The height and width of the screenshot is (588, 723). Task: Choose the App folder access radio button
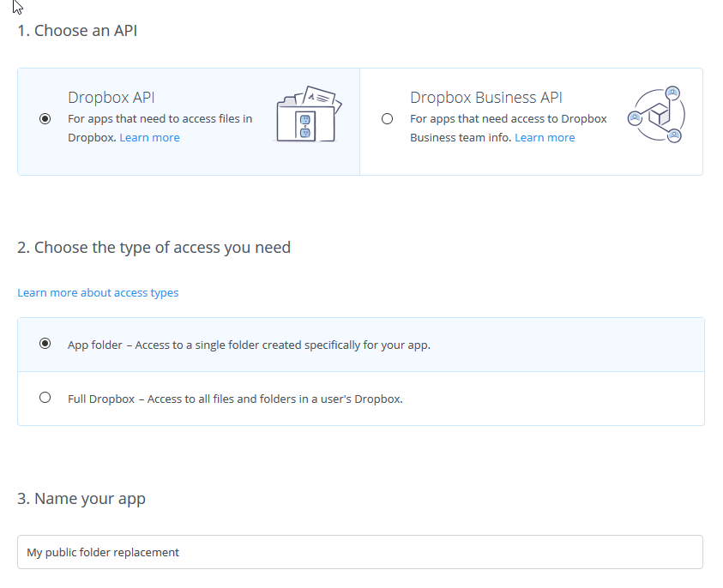pyautogui.click(x=45, y=344)
